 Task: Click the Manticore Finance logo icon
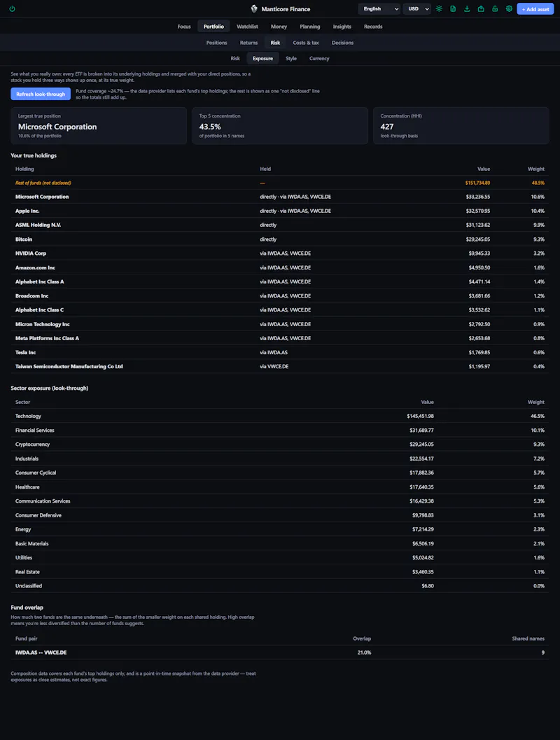254,8
